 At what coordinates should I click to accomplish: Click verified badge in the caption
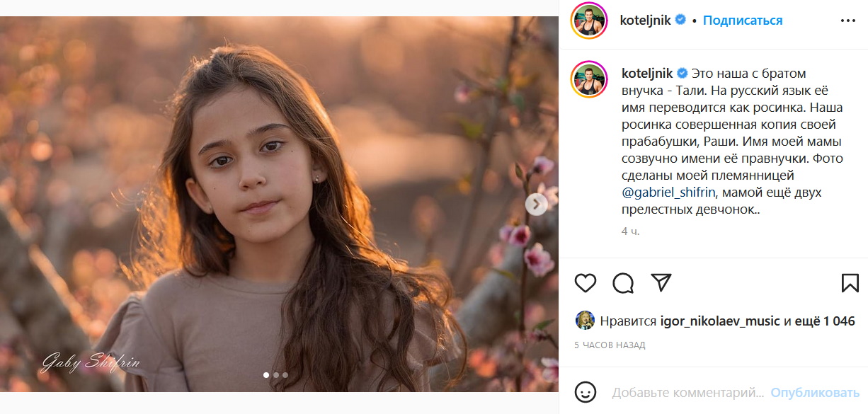pyautogui.click(x=683, y=74)
